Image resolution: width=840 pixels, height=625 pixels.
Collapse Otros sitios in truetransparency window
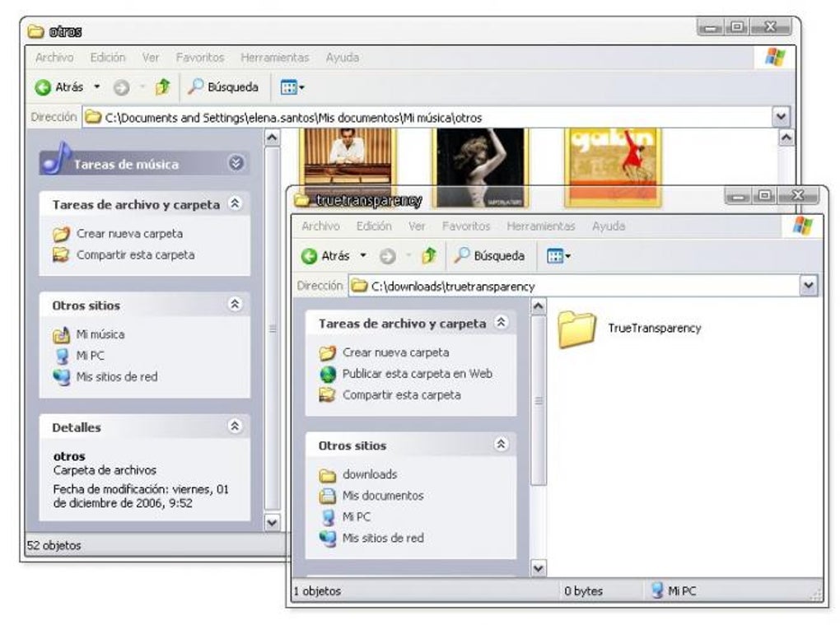[x=501, y=444]
